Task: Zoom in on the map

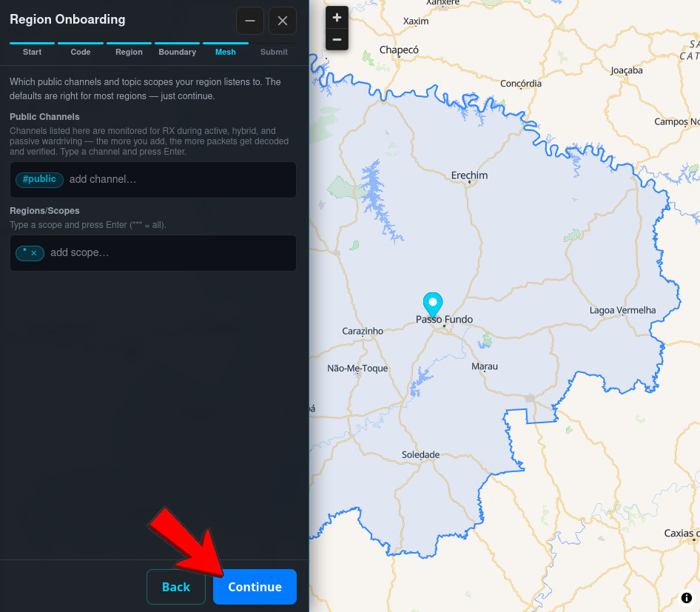Action: point(337,18)
